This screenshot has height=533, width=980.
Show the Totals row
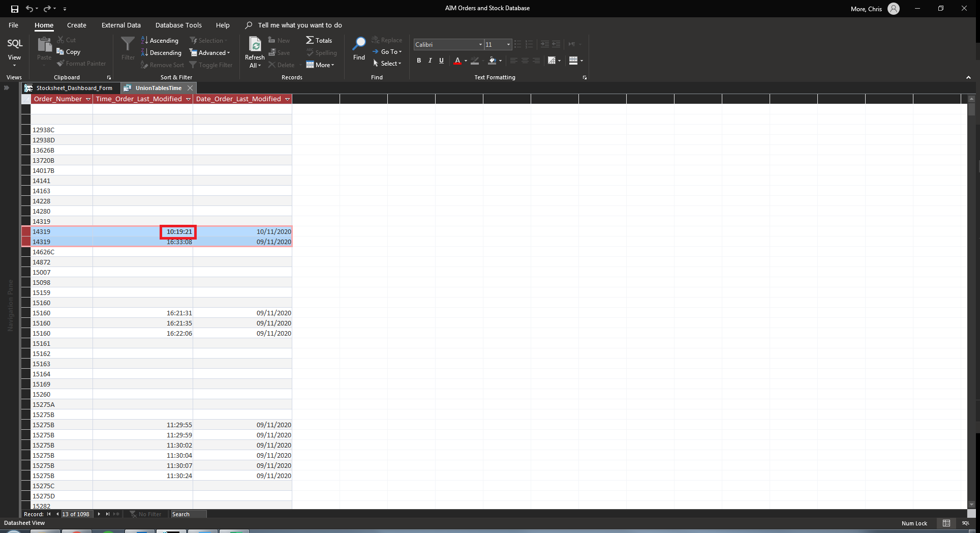[x=319, y=41]
